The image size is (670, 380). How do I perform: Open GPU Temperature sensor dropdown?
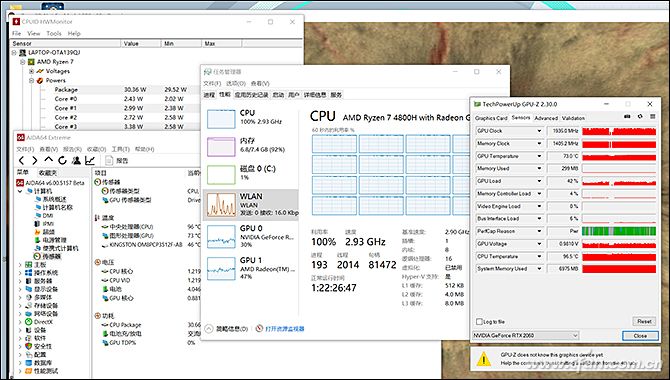pyautogui.click(x=539, y=156)
